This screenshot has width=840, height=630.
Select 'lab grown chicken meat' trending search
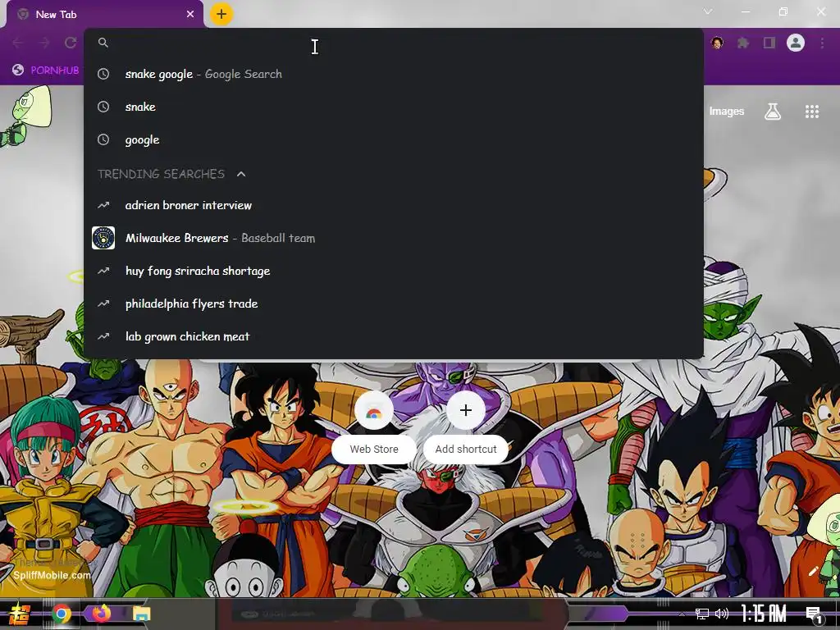coord(394,336)
